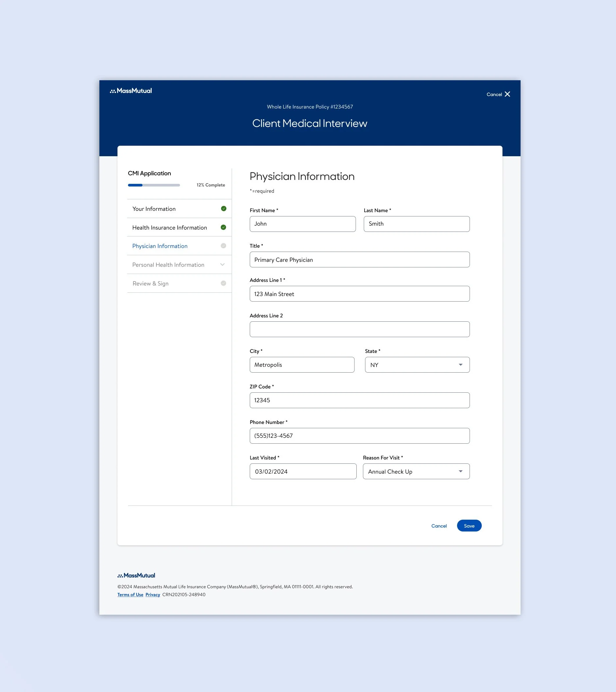Click the green checkmark next to Your Information
This screenshot has width=616, height=692.
tap(223, 209)
